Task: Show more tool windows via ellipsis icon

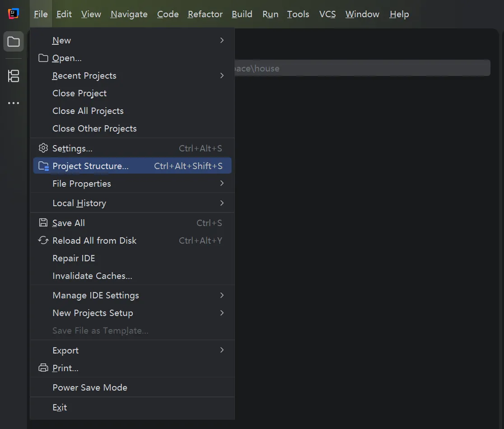Action: click(14, 103)
